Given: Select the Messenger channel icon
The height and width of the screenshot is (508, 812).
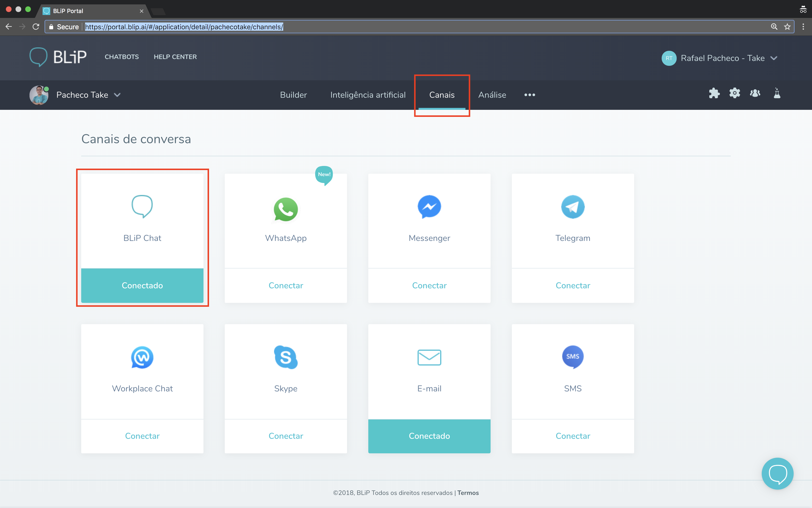Looking at the screenshot, I should pos(429,207).
